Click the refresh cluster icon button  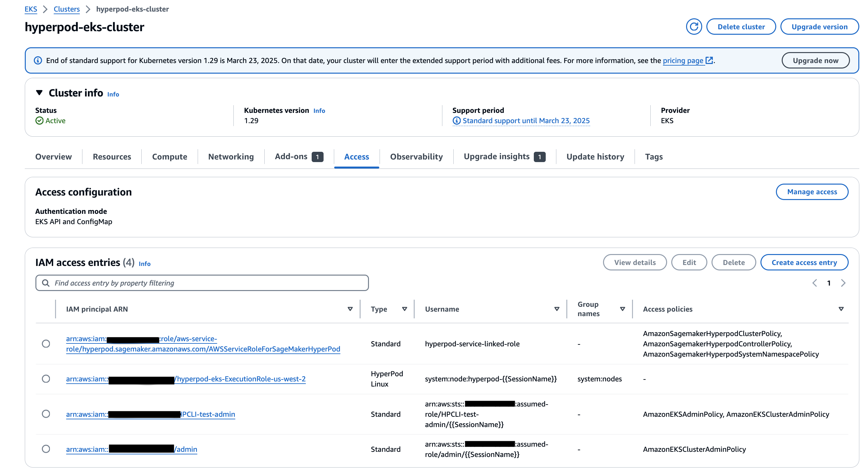693,27
